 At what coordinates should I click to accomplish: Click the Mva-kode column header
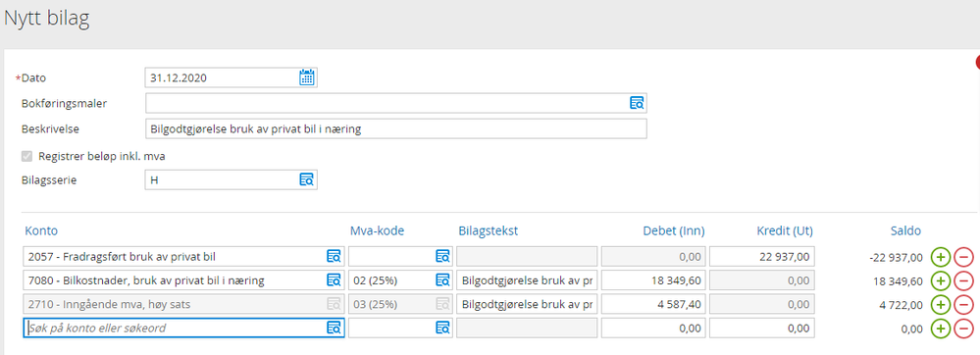tap(377, 230)
